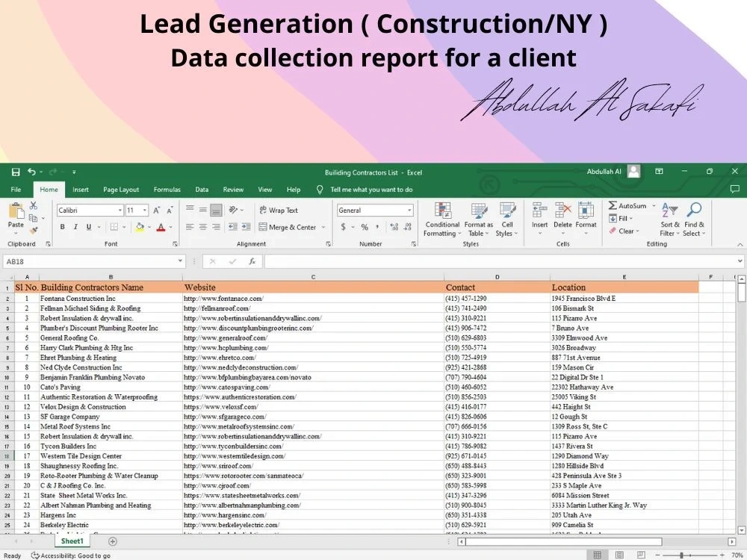Viewport: 747px width, 560px height.
Task: Open the General number format dropdown
Action: 409,210
